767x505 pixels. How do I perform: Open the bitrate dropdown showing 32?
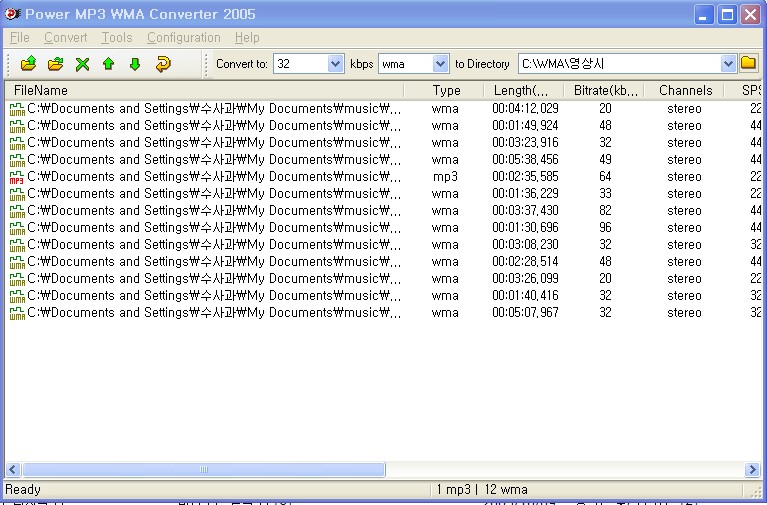pos(335,64)
